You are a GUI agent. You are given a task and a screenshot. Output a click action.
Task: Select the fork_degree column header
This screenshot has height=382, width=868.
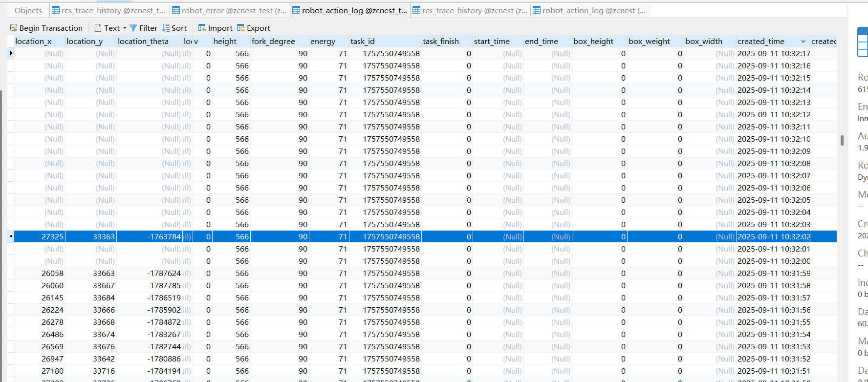273,42
